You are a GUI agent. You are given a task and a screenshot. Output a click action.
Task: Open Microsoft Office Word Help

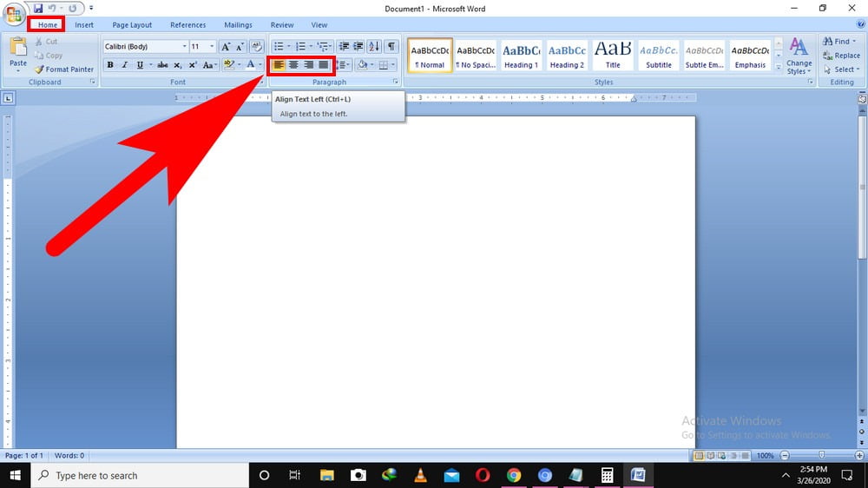click(861, 24)
